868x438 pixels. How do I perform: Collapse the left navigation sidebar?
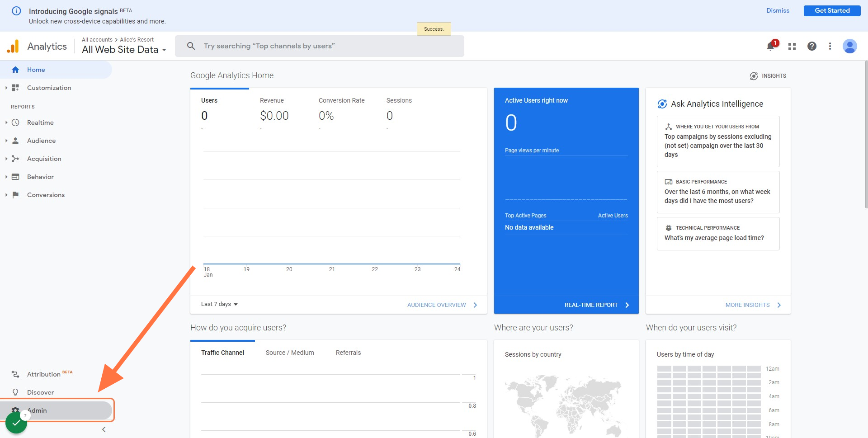(x=104, y=429)
